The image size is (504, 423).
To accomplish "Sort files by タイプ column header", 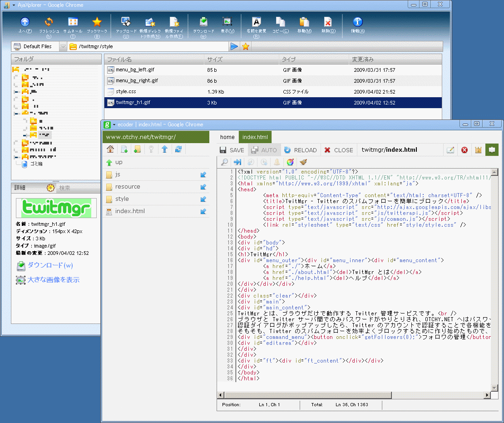I will tap(314, 59).
